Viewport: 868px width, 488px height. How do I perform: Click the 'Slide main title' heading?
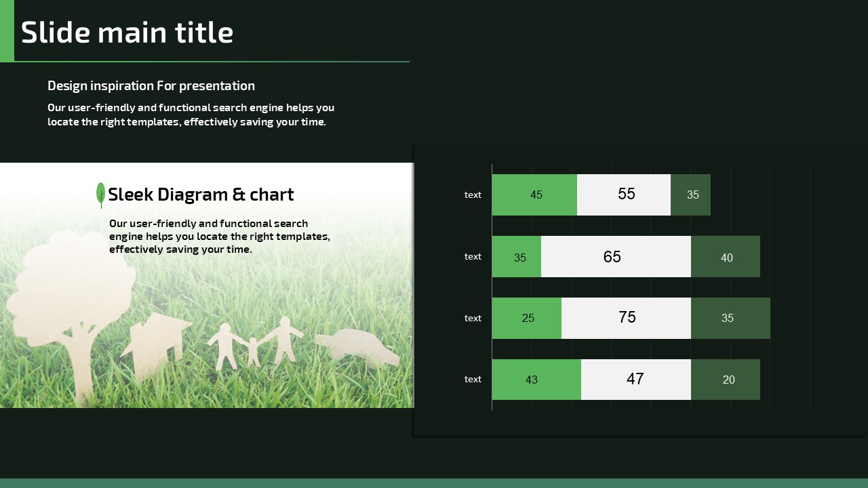[x=127, y=33]
